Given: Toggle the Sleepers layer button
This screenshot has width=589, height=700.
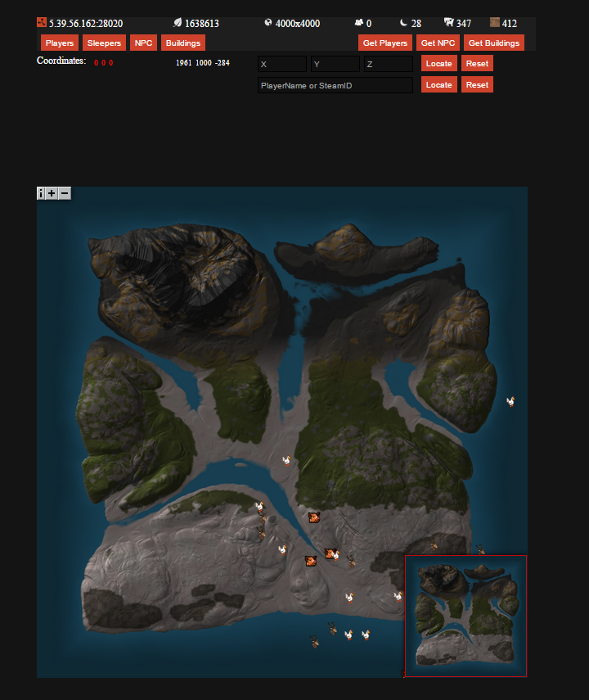Looking at the screenshot, I should tap(104, 43).
